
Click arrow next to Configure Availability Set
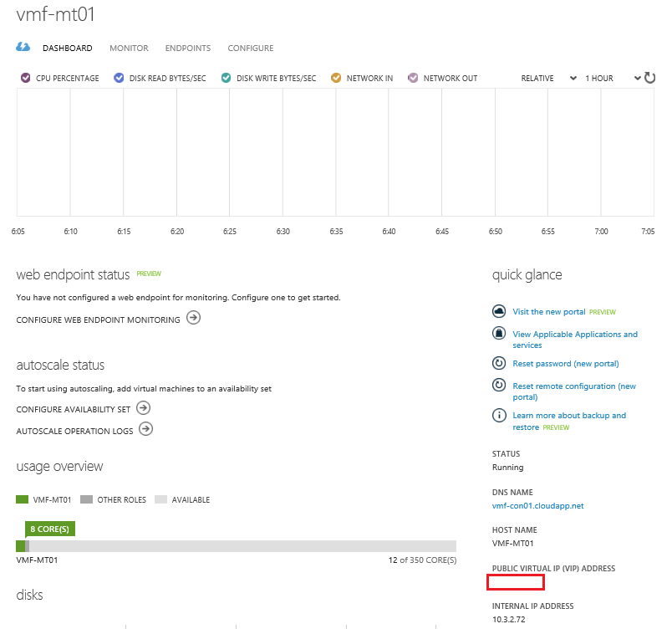[x=143, y=408]
